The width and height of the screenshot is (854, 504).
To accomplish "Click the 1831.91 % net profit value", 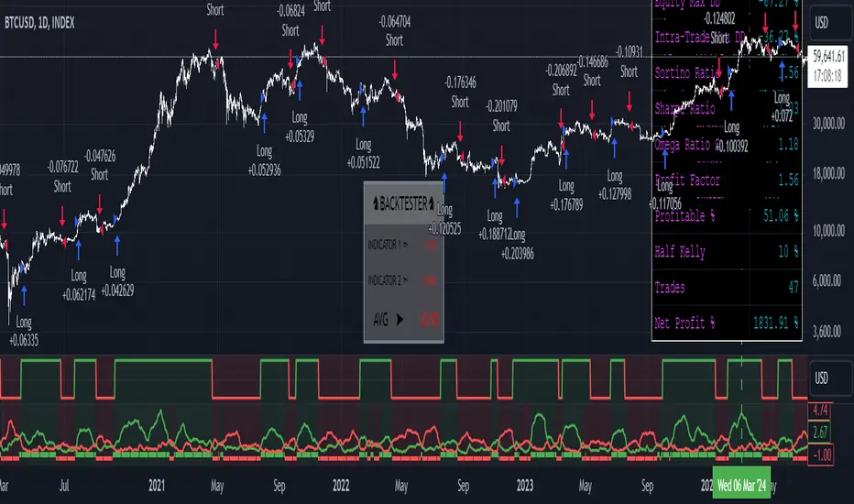I will click(x=775, y=323).
